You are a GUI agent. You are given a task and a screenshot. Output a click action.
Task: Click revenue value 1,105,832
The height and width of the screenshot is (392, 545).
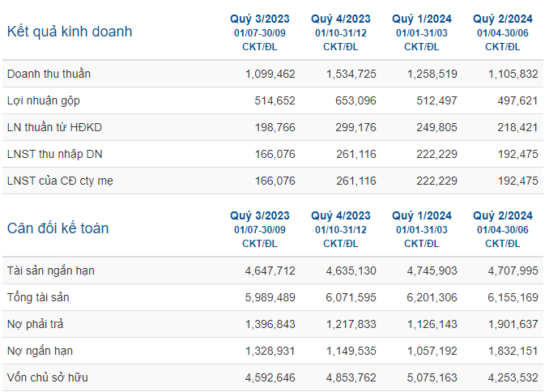pyautogui.click(x=513, y=74)
